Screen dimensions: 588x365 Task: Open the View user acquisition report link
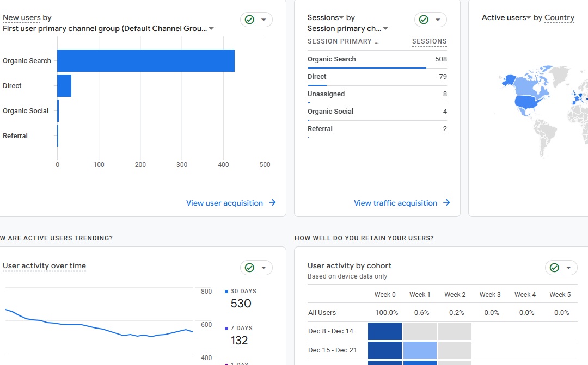pyautogui.click(x=224, y=203)
